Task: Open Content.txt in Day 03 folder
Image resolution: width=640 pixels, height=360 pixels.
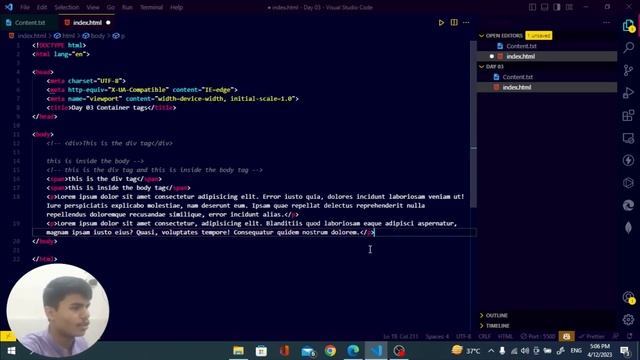Action: pos(547,77)
